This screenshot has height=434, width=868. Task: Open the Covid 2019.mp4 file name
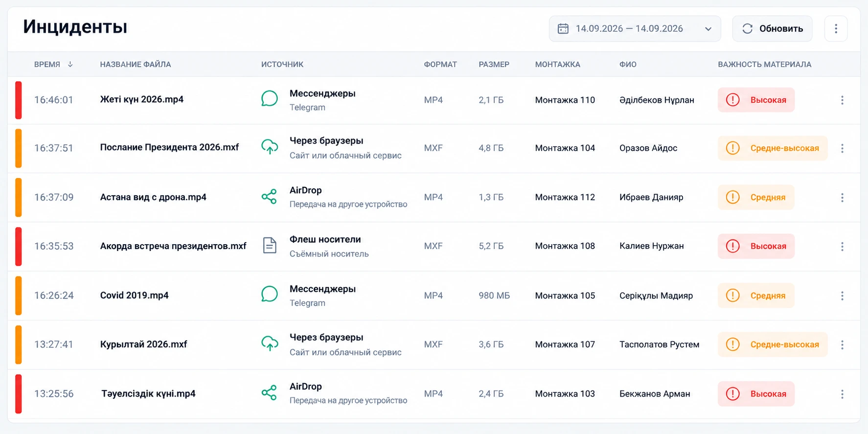point(134,295)
